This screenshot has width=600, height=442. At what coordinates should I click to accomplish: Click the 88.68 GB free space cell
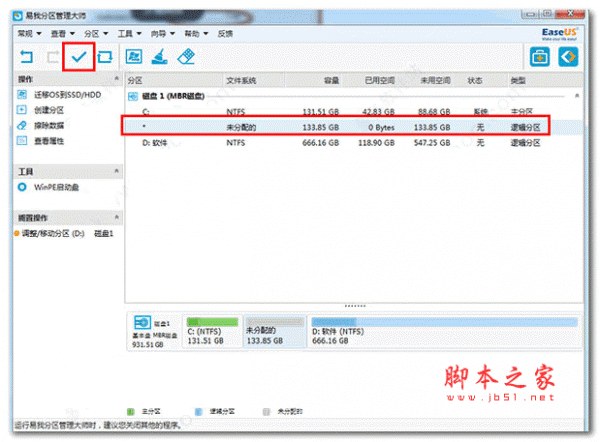[x=434, y=112]
